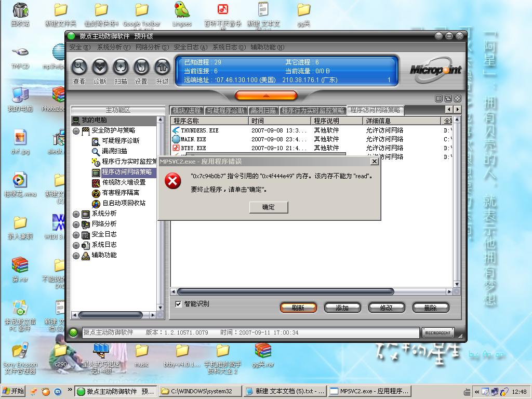
Task: Click the 升级 upgrade toolbar icon
Action: (x=162, y=67)
